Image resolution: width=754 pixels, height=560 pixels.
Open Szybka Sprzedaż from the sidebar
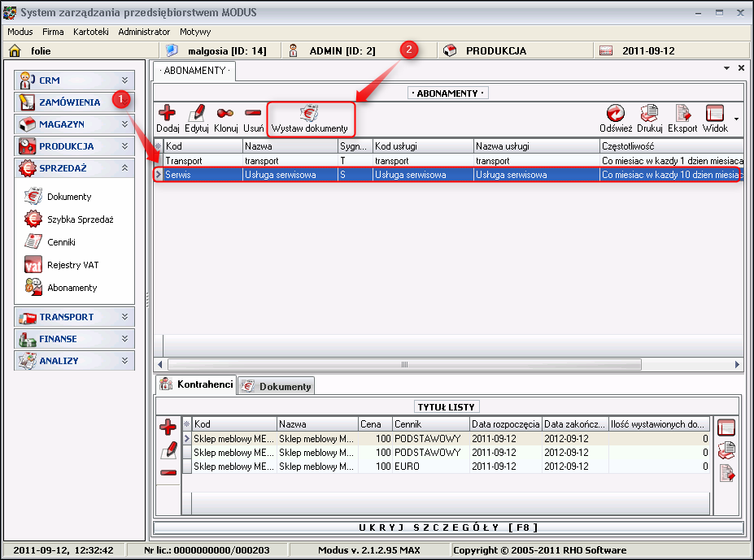80,219
